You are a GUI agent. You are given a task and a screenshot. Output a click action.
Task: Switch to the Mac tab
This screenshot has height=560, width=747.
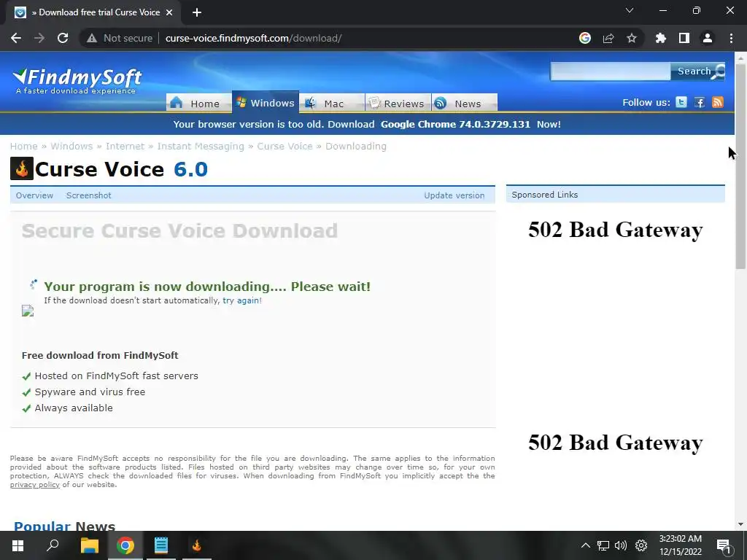click(x=332, y=103)
